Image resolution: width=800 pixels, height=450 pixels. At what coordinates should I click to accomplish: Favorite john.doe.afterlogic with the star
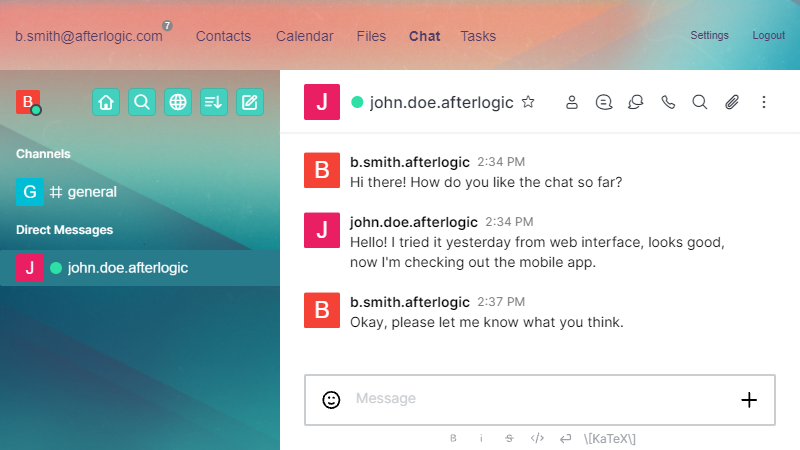(528, 102)
